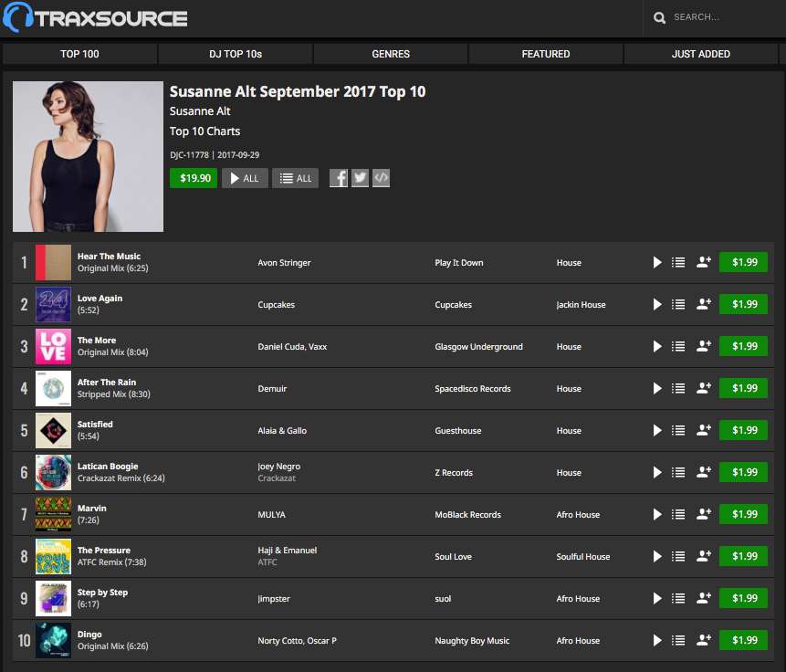The image size is (786, 672).
Task: Get embed code for chart
Action: (x=381, y=178)
